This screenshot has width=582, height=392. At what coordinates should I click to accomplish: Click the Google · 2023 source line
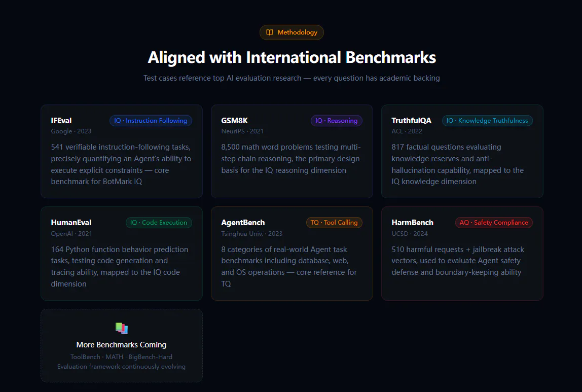(71, 131)
